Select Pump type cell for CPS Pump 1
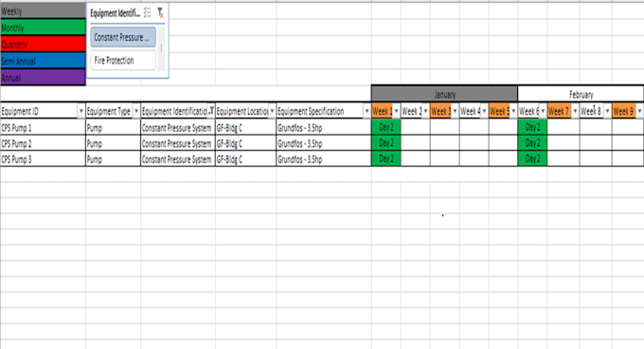This screenshot has width=644, height=349. coord(114,127)
